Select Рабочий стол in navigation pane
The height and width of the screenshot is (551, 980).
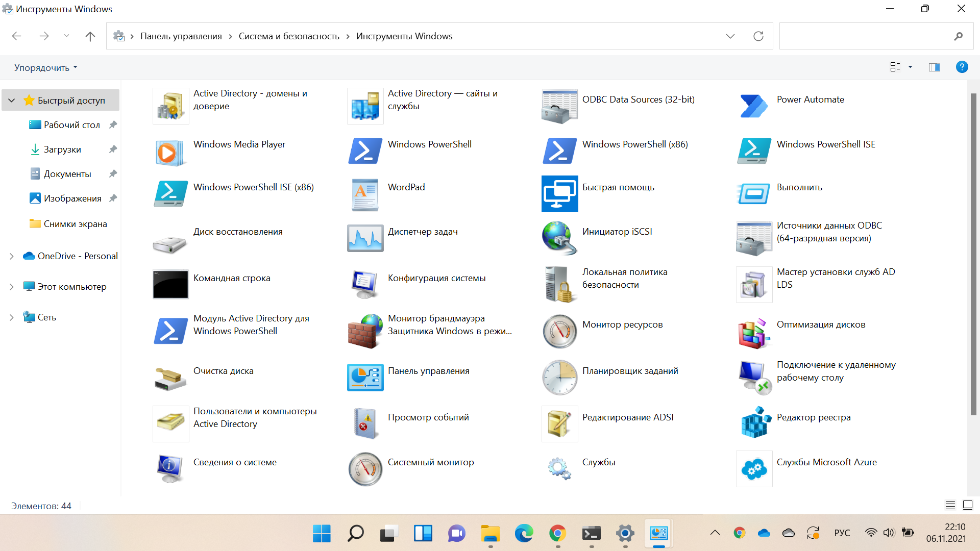coord(71,125)
